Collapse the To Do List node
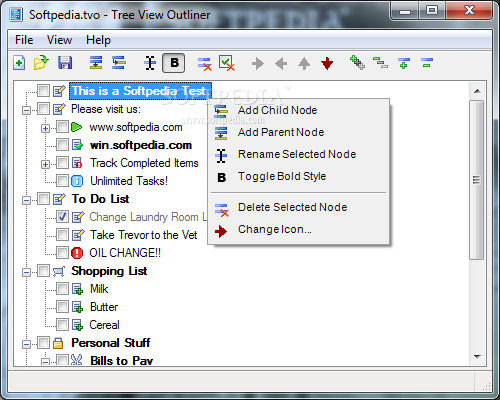 (x=26, y=200)
